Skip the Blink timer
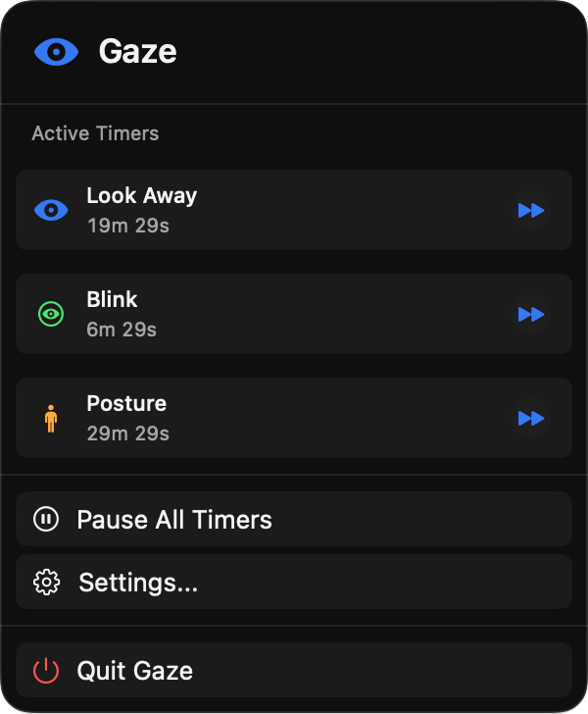This screenshot has width=588, height=714. [530, 314]
